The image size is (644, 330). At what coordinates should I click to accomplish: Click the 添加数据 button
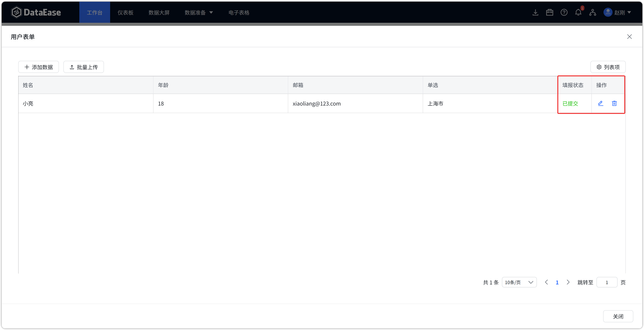tap(38, 67)
